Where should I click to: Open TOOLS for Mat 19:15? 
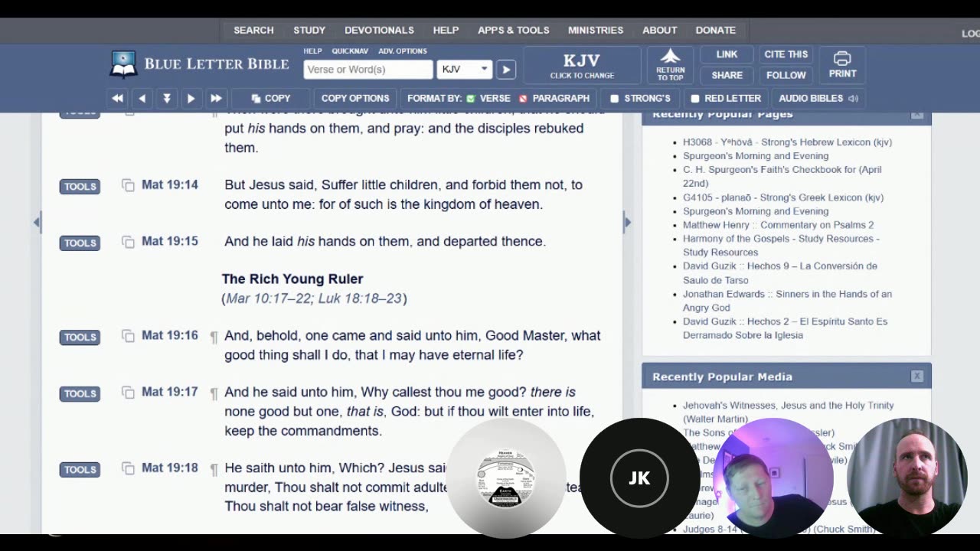(x=80, y=243)
